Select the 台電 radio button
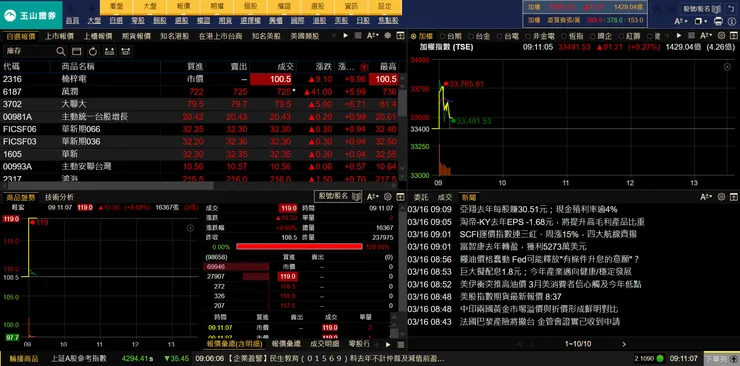This screenshot has height=366, width=740. pyautogui.click(x=498, y=36)
